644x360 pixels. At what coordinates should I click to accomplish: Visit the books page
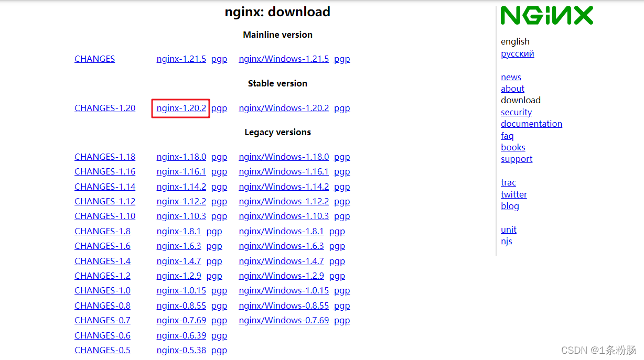pyautogui.click(x=513, y=148)
